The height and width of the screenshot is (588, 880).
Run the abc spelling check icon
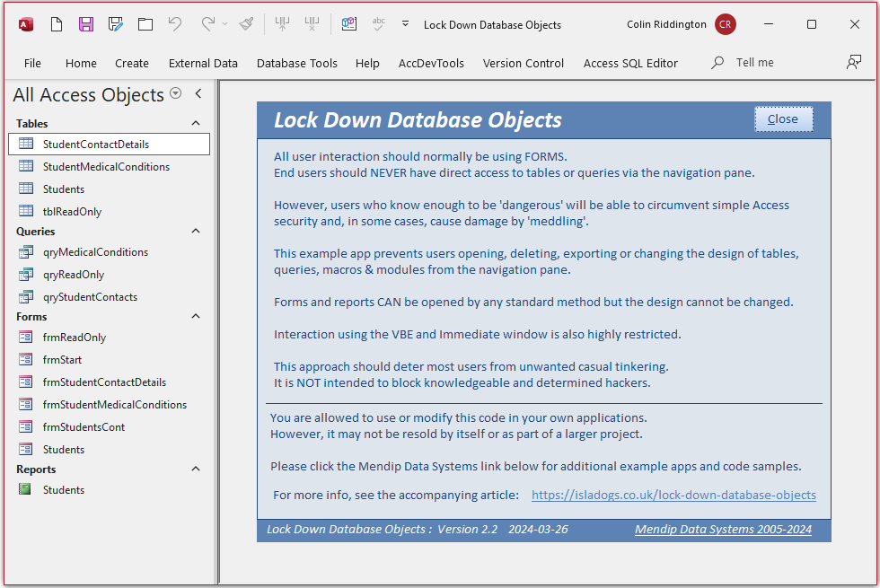pos(379,24)
